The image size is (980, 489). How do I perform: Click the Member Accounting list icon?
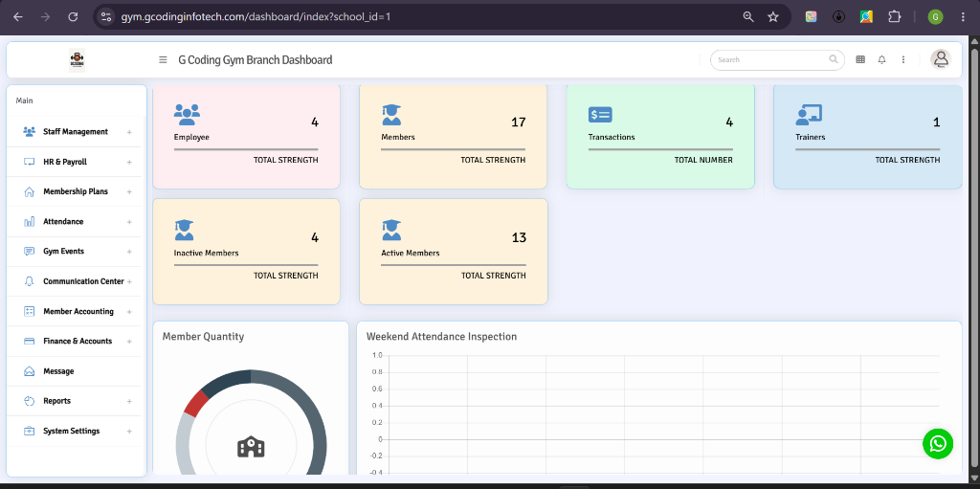coord(30,311)
